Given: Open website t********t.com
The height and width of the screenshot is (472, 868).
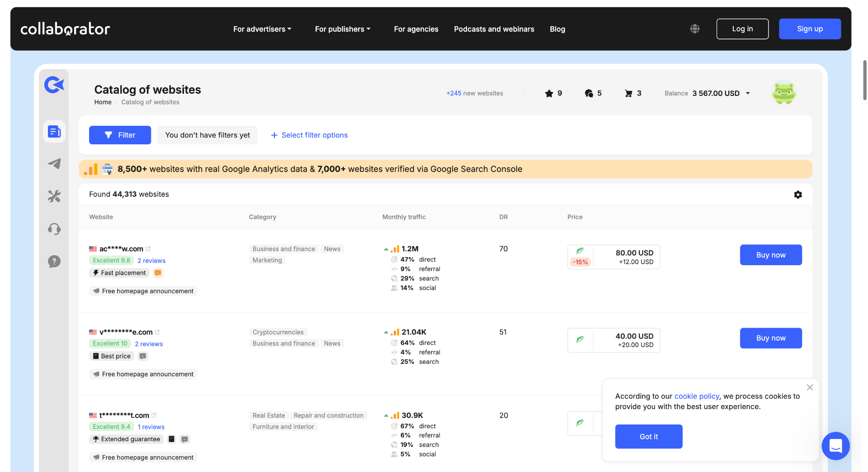Looking at the screenshot, I should tap(124, 415).
